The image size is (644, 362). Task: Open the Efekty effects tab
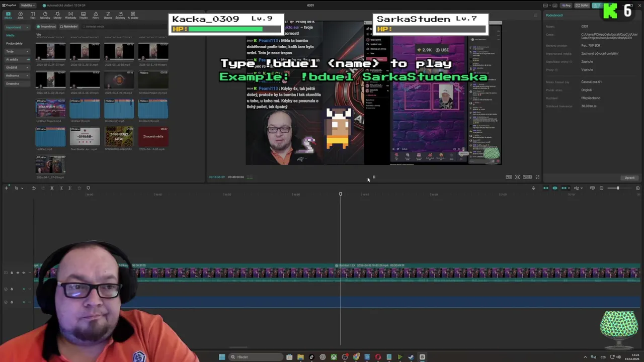coord(57,15)
